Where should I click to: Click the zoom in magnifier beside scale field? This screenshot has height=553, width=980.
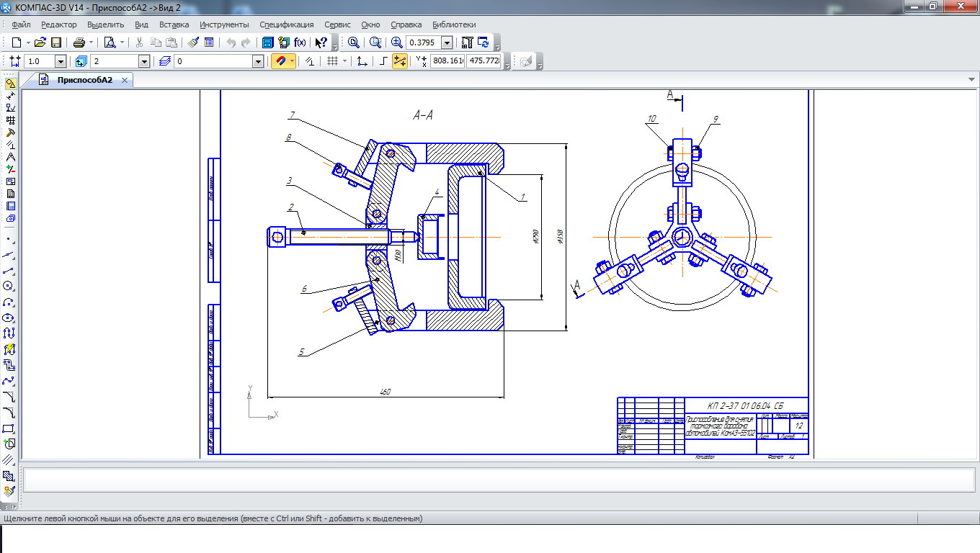point(396,42)
